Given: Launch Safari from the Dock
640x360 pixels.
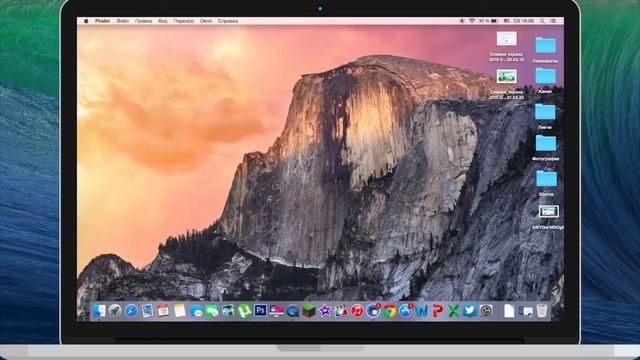Looking at the screenshot, I should [131, 311].
